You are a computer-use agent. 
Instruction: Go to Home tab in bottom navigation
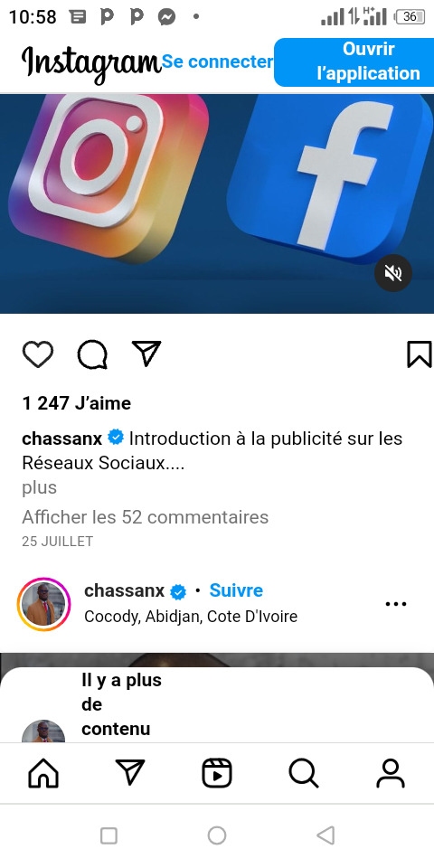(x=43, y=773)
